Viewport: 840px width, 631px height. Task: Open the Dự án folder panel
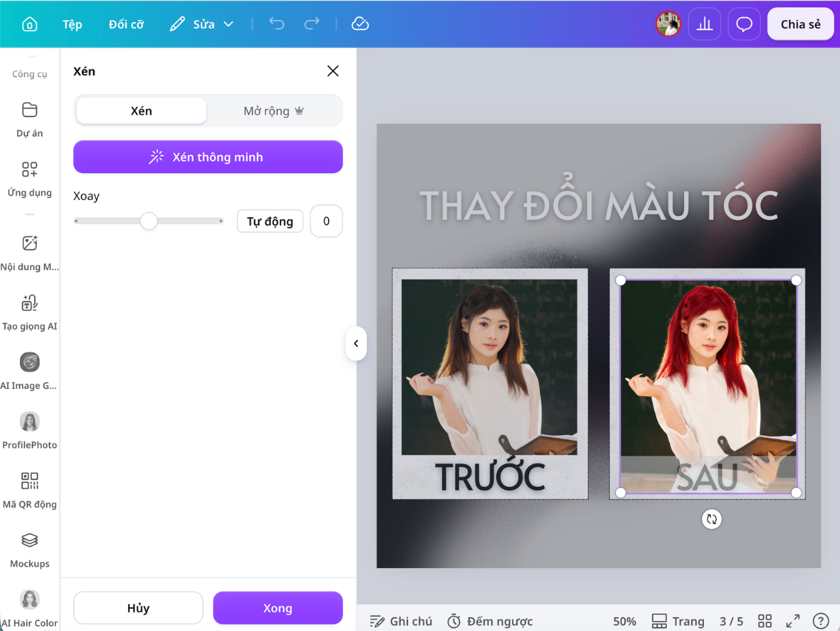tap(29, 119)
